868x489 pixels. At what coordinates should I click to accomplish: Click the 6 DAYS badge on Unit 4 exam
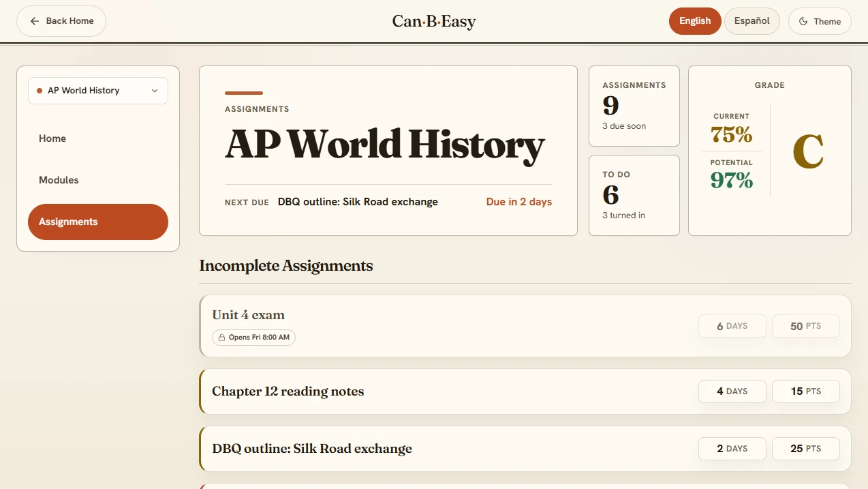tap(732, 326)
